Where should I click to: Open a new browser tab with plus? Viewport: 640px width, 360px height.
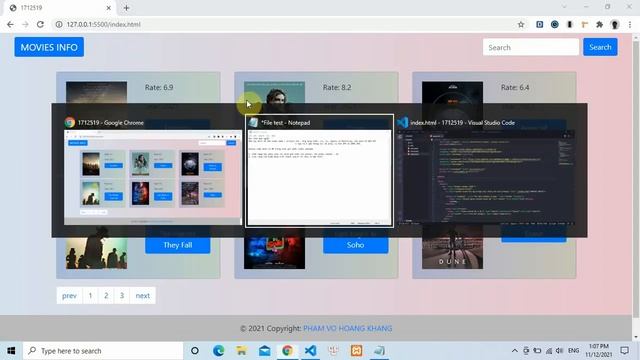coord(126,8)
